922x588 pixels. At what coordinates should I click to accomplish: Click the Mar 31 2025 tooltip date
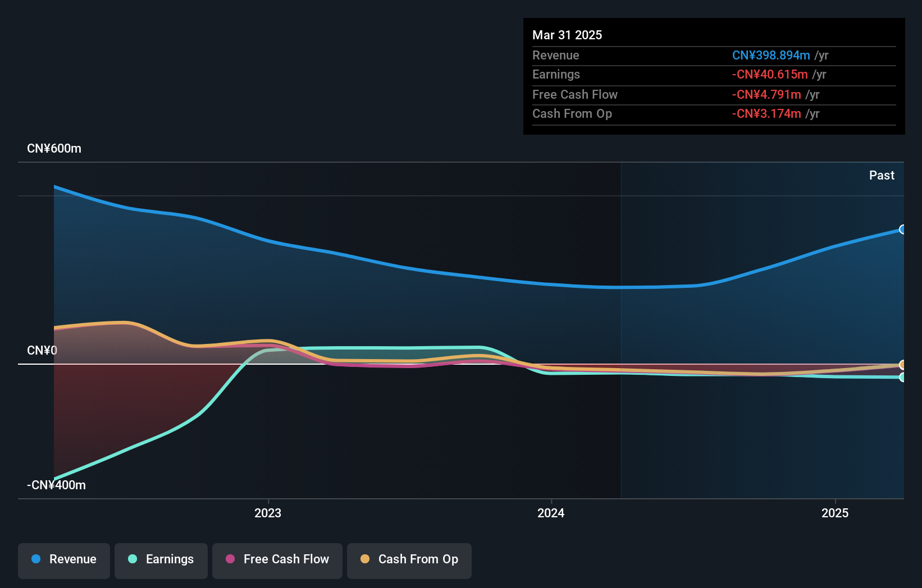[x=567, y=35]
